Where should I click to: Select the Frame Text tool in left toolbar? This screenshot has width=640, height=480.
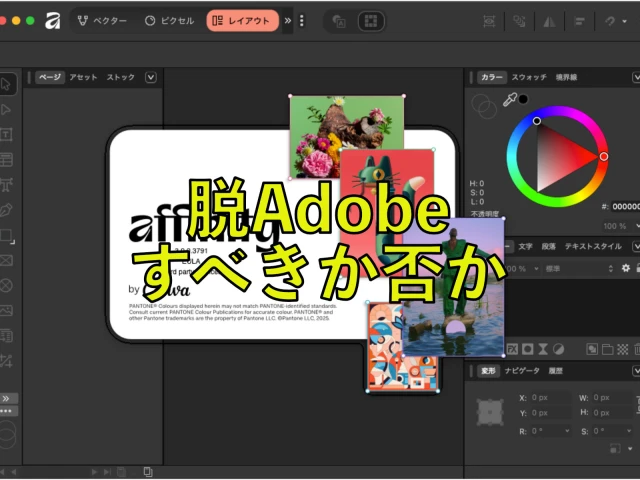6,135
